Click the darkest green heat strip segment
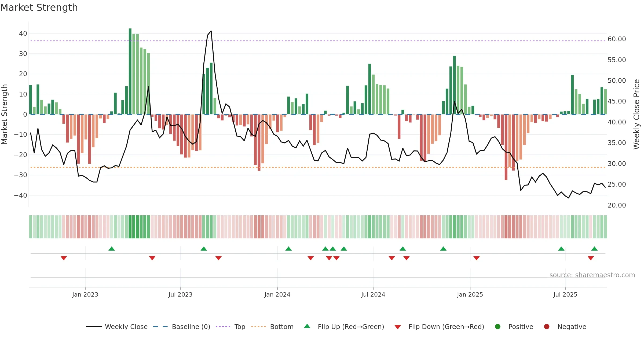Screen dimensions: 644x362 pos(130,227)
